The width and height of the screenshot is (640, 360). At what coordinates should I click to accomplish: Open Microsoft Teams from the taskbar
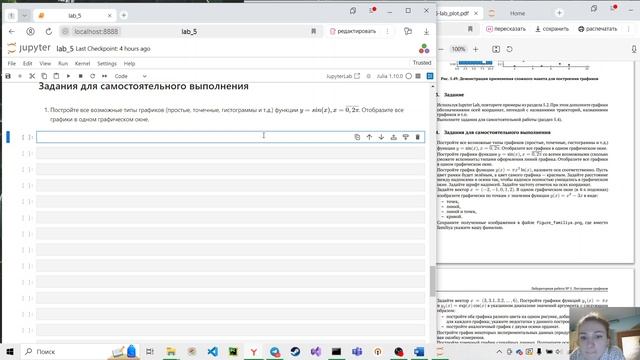pyautogui.click(x=357, y=351)
